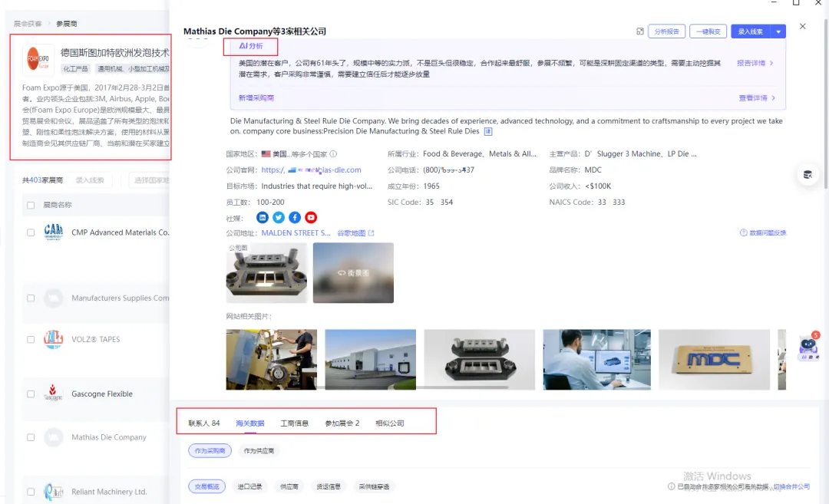Click the 一键裂变 button
Viewport: 829px width, 504px height.
click(x=708, y=31)
